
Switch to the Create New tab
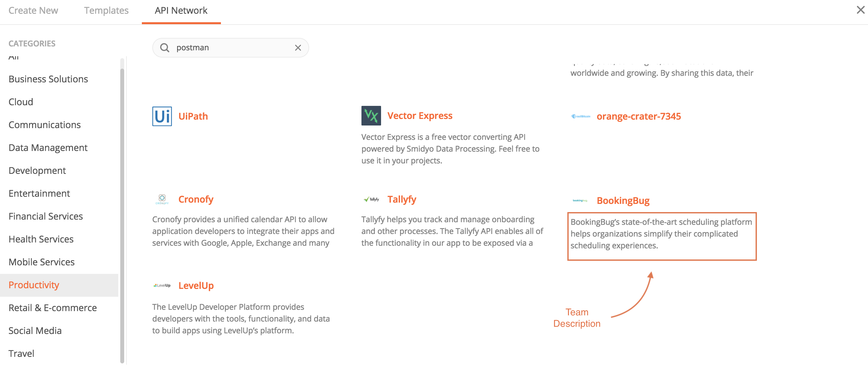pos(33,10)
